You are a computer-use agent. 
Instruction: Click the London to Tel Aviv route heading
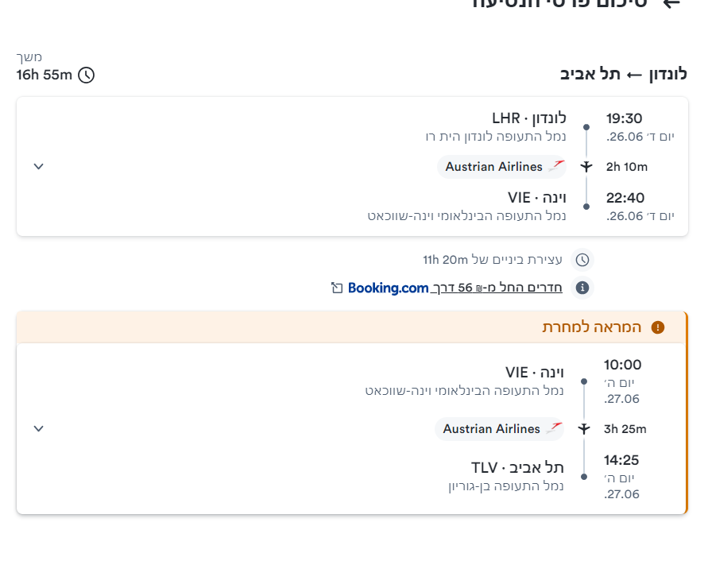click(x=624, y=75)
